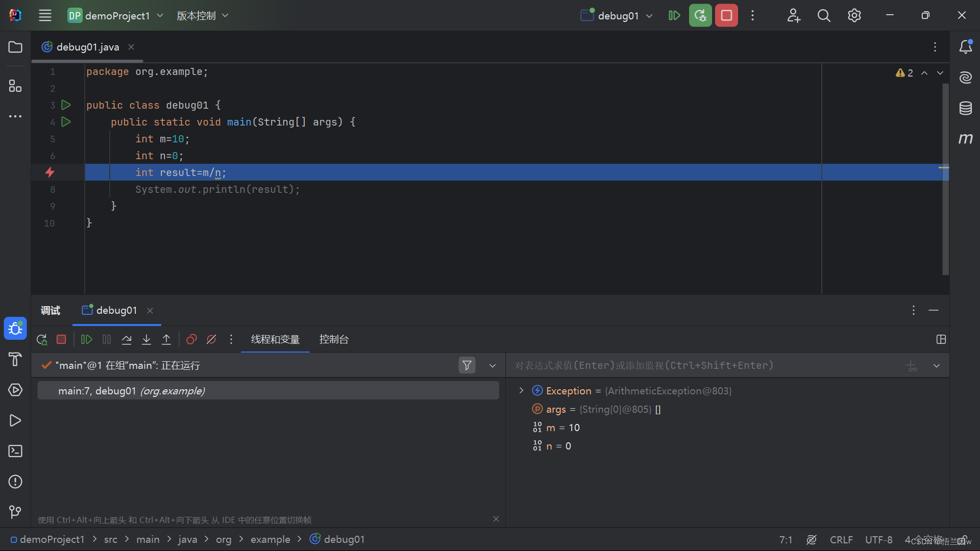Open thread selector dropdown chevron
The width and height of the screenshot is (980, 551).
click(493, 365)
